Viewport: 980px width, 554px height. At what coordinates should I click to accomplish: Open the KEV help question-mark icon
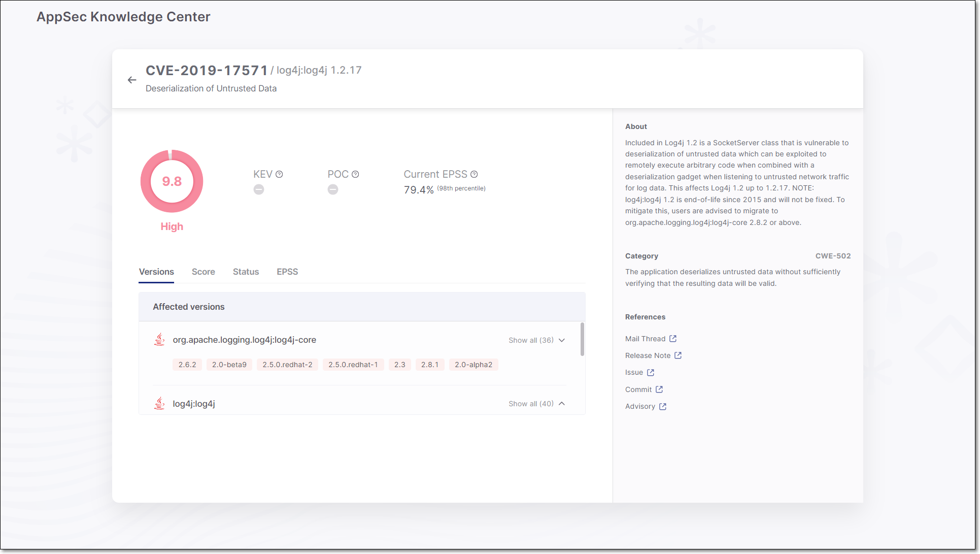[279, 174]
